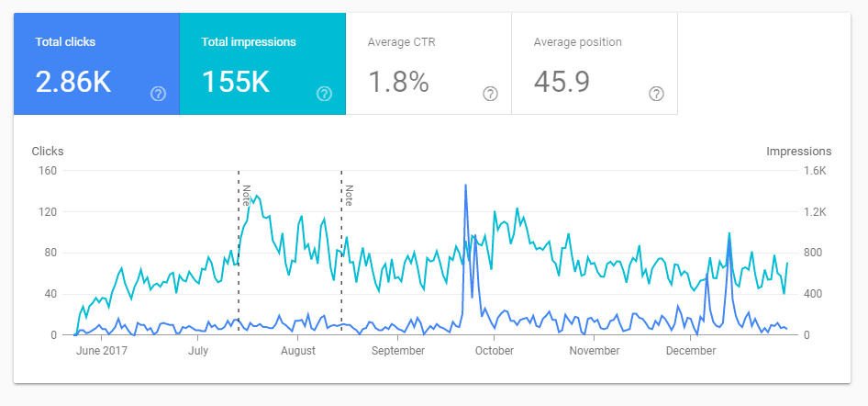Open the second Note marker in August
868x406 pixels.
[x=349, y=195]
